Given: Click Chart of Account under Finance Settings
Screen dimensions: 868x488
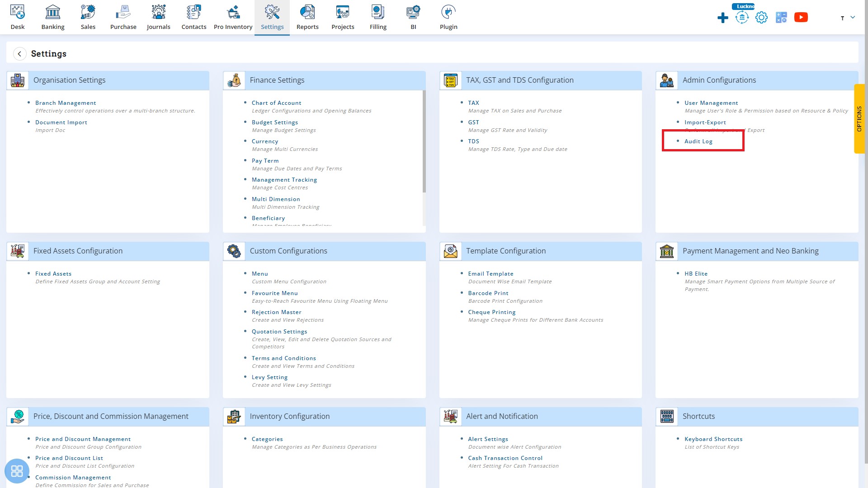Looking at the screenshot, I should pos(277,103).
